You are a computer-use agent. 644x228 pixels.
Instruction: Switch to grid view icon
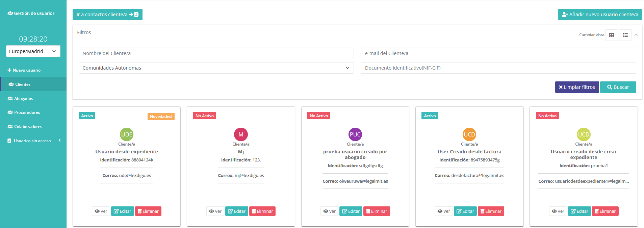611,35
